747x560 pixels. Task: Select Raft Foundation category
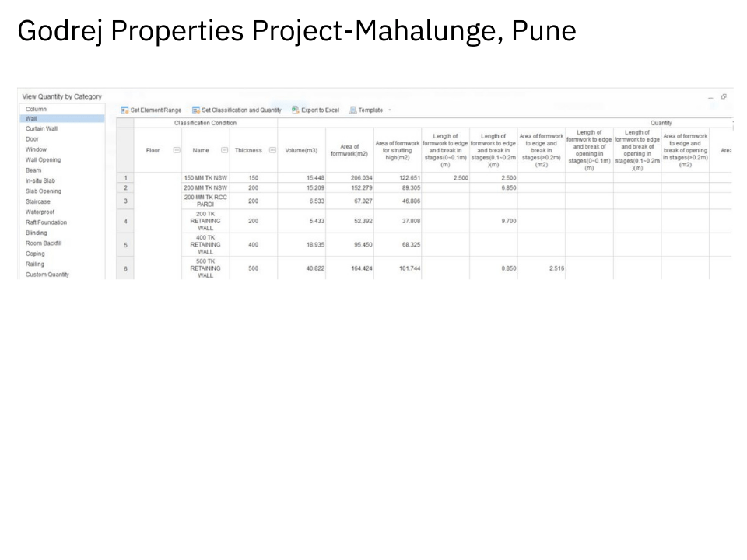[x=46, y=222]
